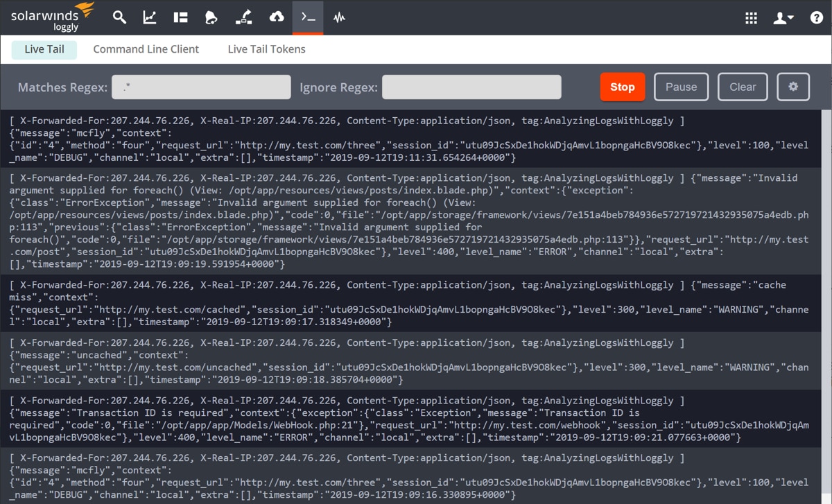The height and width of the screenshot is (504, 832).
Task: Expand the user account dropdown
Action: click(x=783, y=18)
